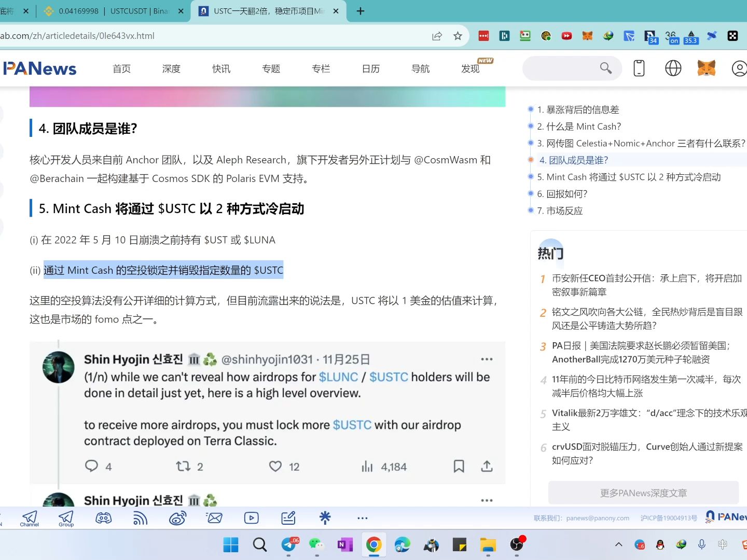Jump to section 3. 网传图 Celestia+Nomic+Anchor
The width and height of the screenshot is (747, 560).
[x=641, y=143]
